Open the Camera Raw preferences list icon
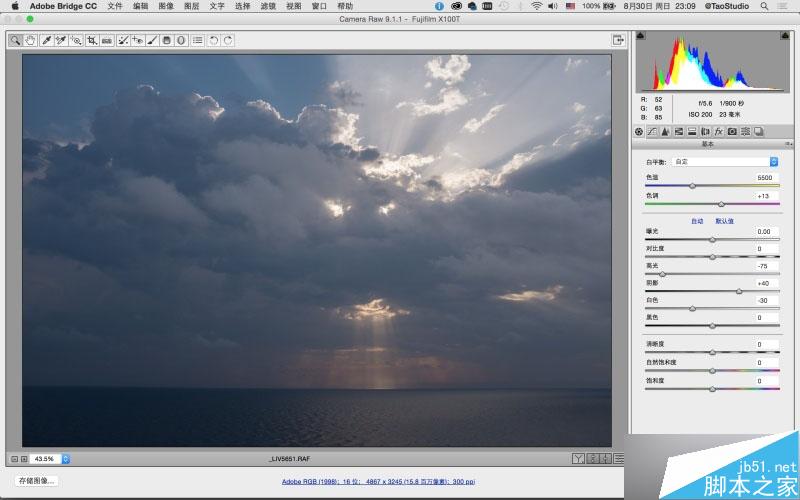Viewport: 800px width, 500px height. tap(198, 40)
